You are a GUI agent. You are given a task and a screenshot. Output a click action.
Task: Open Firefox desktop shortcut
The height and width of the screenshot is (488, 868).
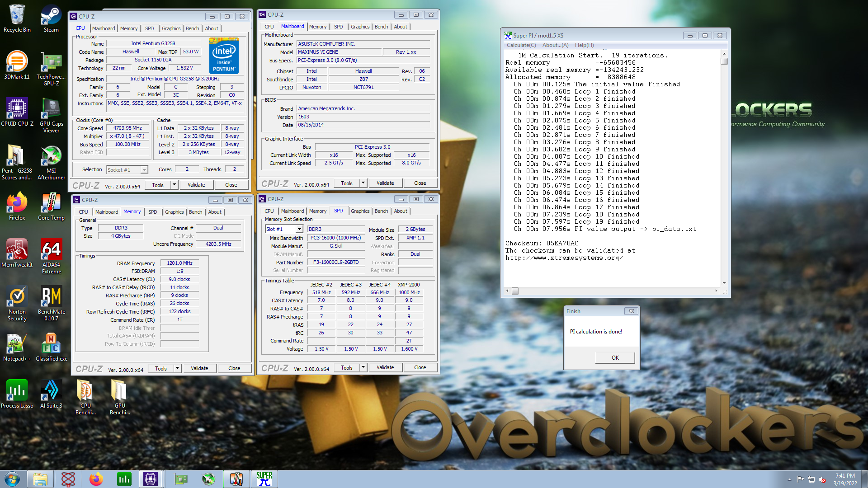(17, 206)
